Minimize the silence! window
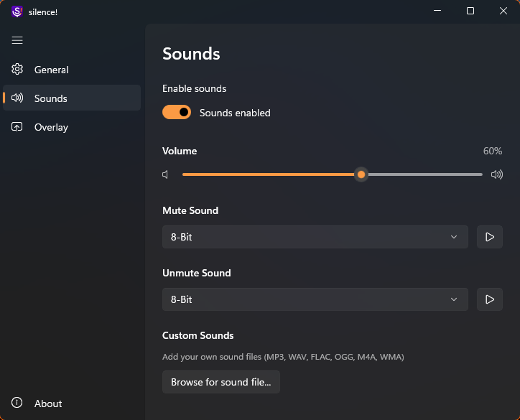Screen dimensions: 520x420 [x=437, y=11]
